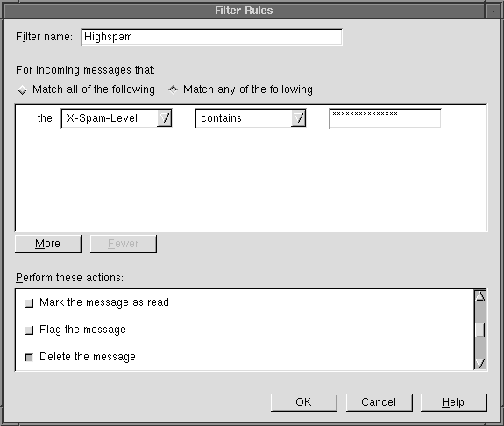Click the Filter name field containing Highspam
Viewport: 504px width, 426px height.
211,37
